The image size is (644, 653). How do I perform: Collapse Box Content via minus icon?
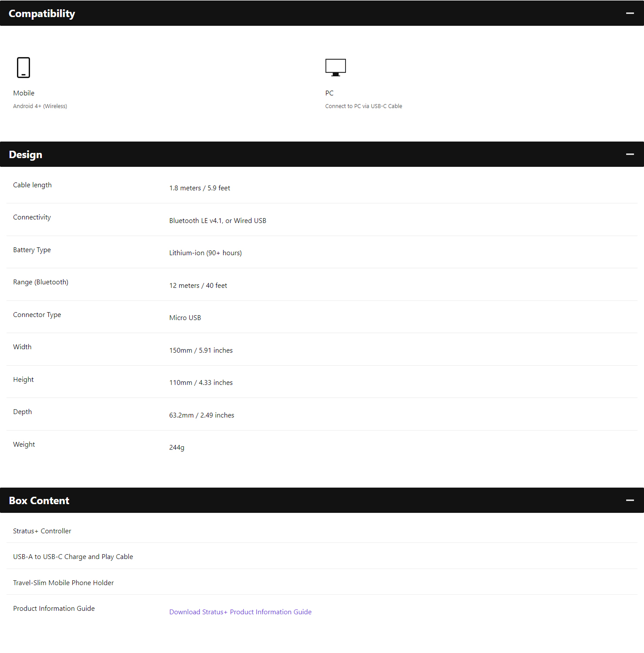pos(630,501)
